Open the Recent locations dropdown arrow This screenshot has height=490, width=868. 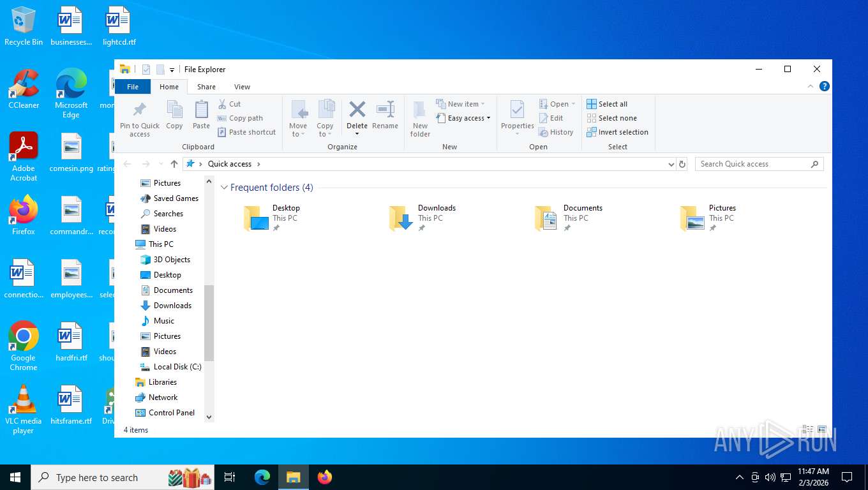point(161,164)
